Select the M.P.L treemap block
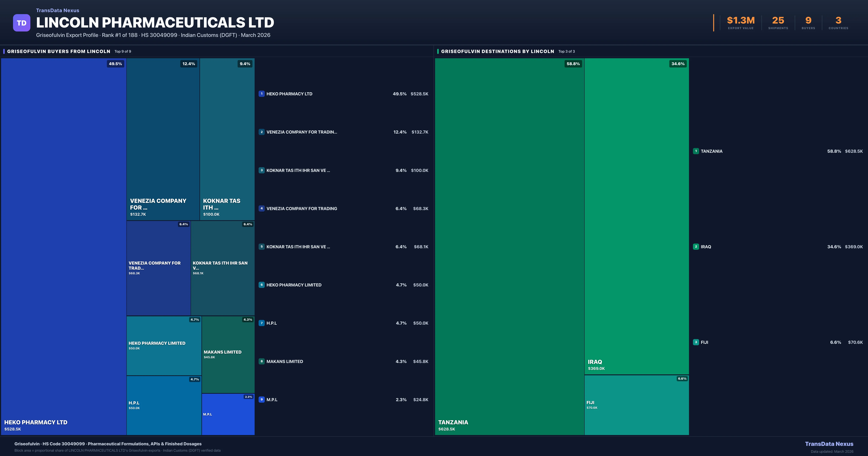The image size is (868, 456). [228, 414]
